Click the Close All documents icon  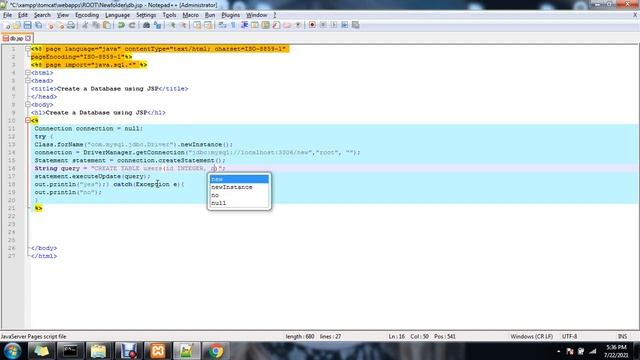[61, 25]
